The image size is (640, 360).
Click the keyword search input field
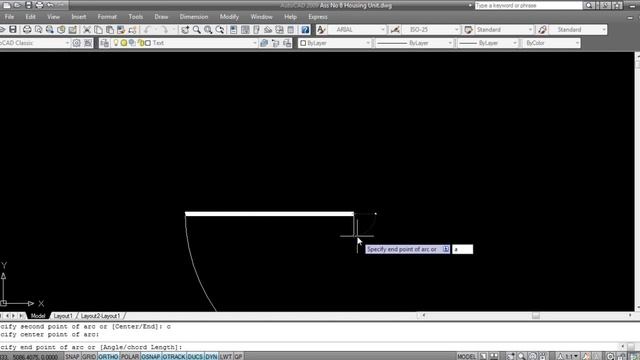[x=529, y=5]
